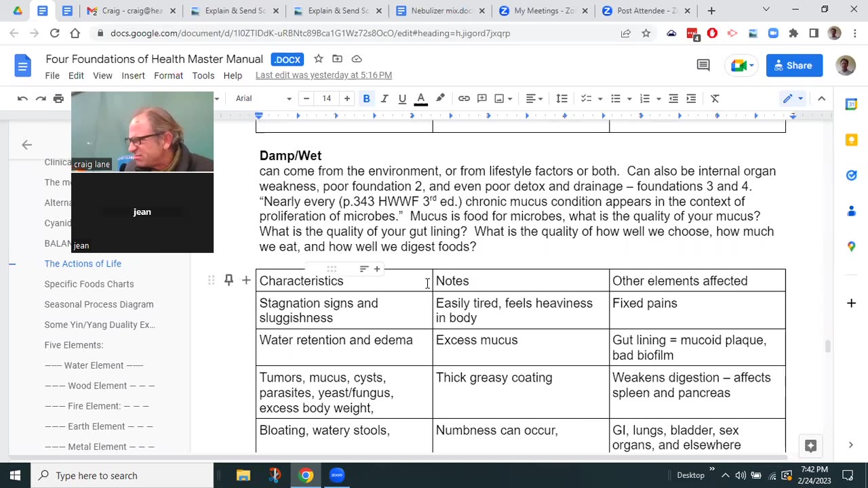Viewport: 868px width, 488px height.
Task: Open the editing mode pencil dropdown
Action: pyautogui.click(x=793, y=99)
